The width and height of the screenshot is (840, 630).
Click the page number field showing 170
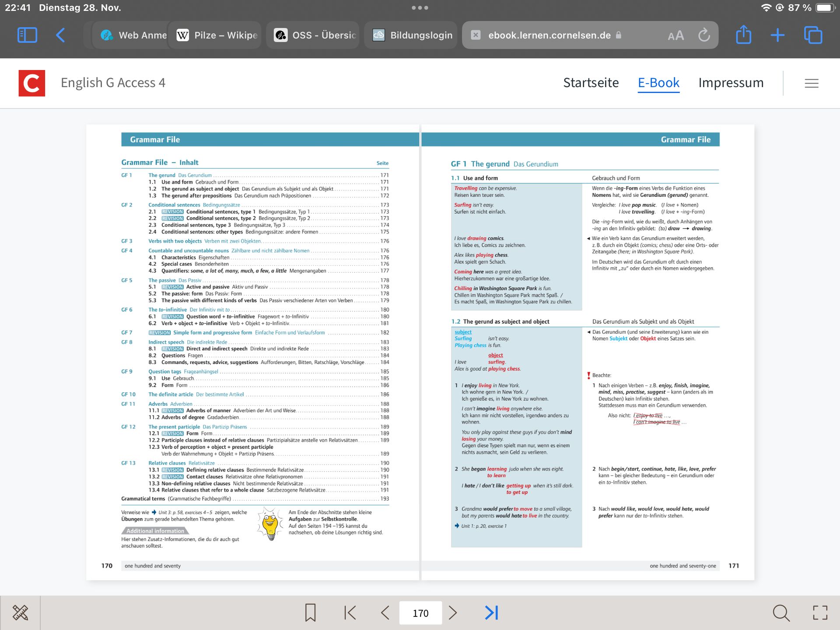point(420,613)
